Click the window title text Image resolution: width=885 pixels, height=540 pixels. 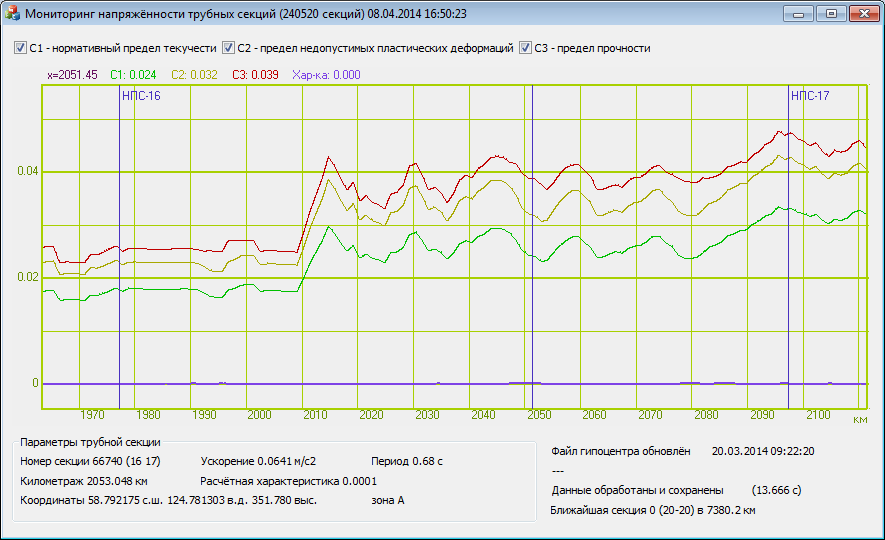click(x=246, y=14)
